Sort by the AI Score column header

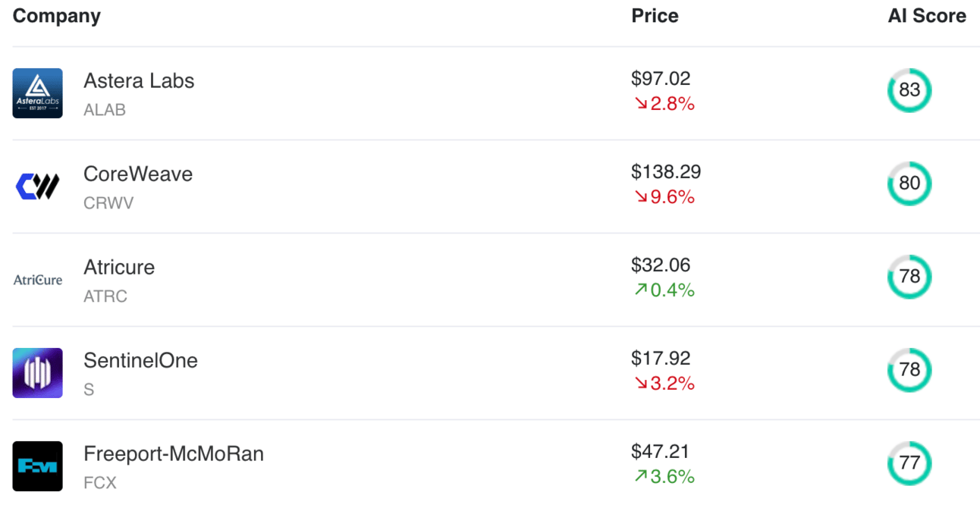[927, 16]
